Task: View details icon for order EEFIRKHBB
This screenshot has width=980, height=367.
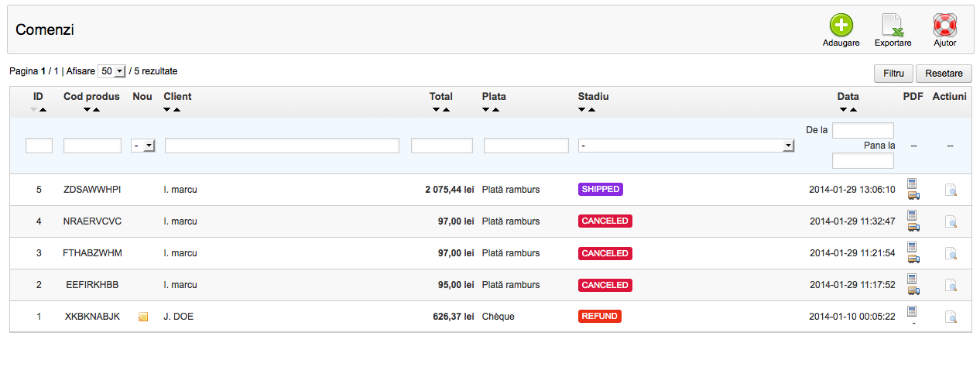Action: tap(951, 285)
